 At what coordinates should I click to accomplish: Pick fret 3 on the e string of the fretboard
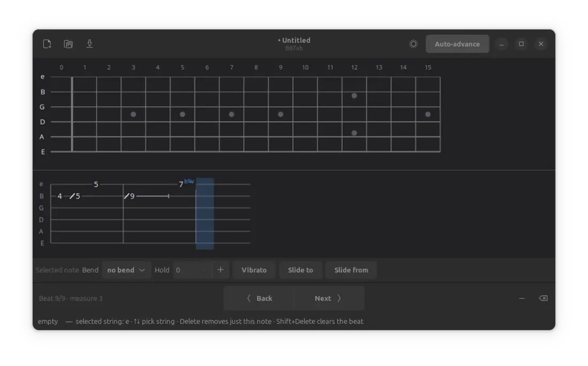(133, 77)
